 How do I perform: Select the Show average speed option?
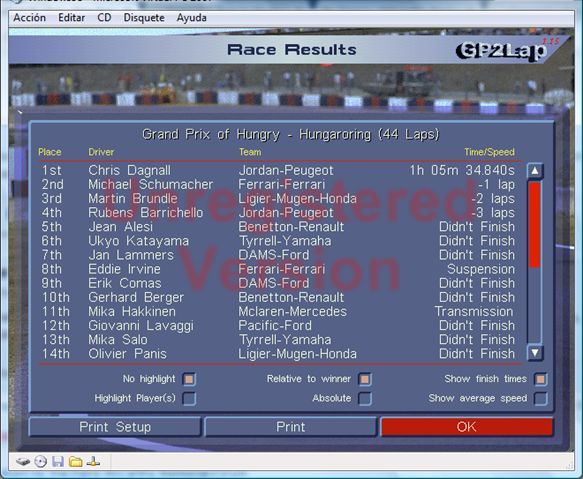(540, 398)
